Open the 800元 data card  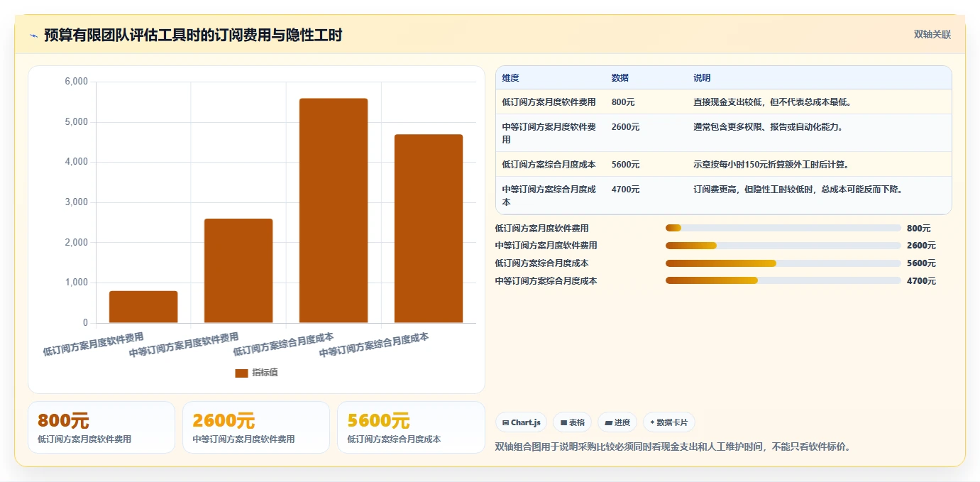click(x=101, y=427)
